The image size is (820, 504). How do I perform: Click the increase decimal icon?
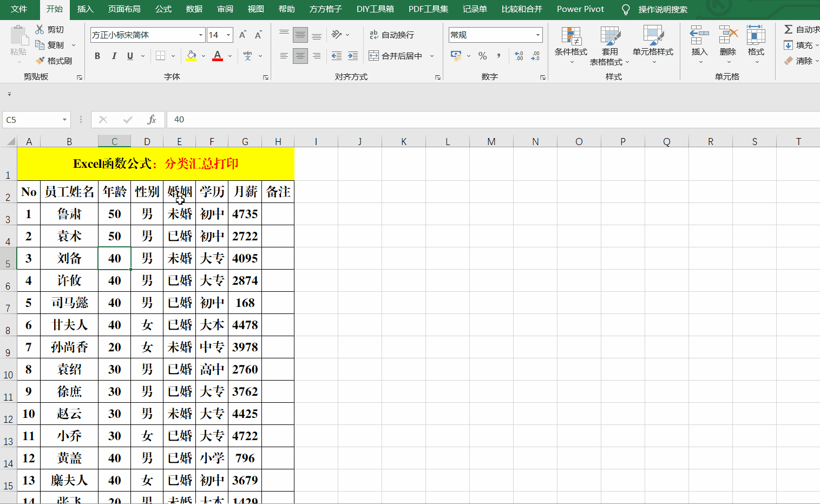pos(520,55)
